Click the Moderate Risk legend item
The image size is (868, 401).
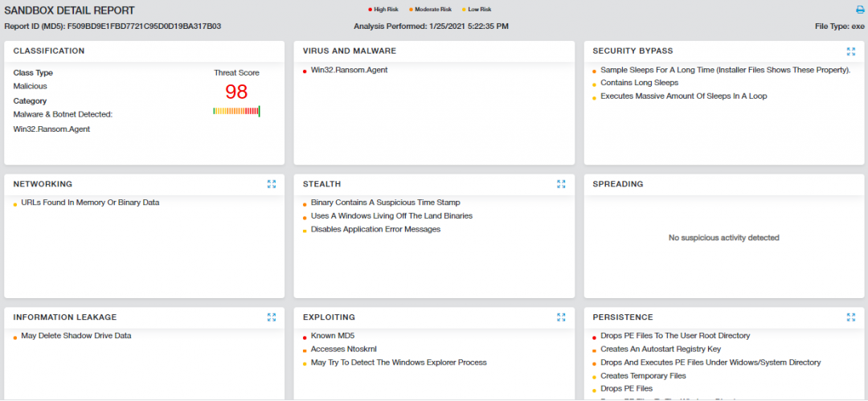[432, 10]
